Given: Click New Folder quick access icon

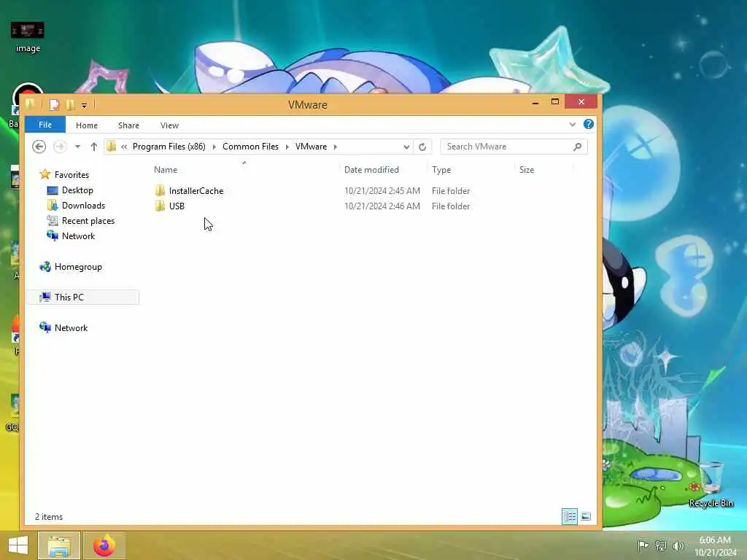Looking at the screenshot, I should [71, 105].
